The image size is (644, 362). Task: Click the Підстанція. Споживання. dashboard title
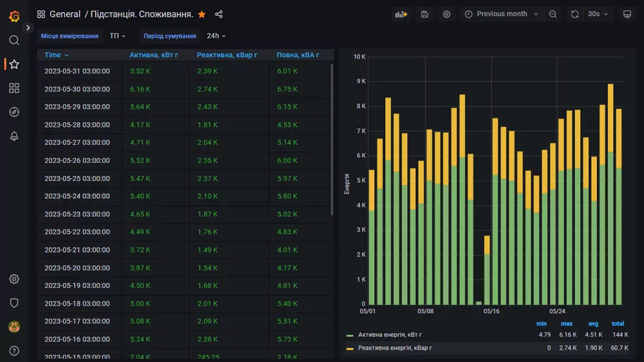142,14
